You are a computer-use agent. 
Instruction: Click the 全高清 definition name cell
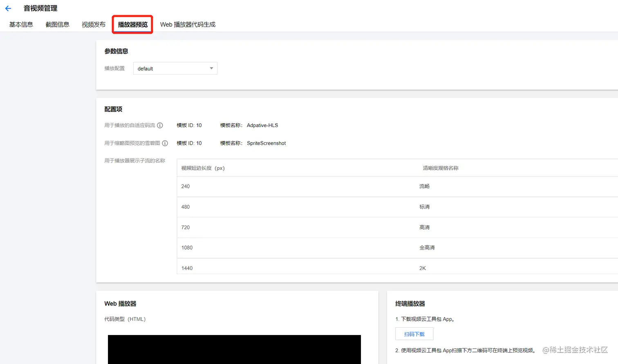tap(427, 248)
